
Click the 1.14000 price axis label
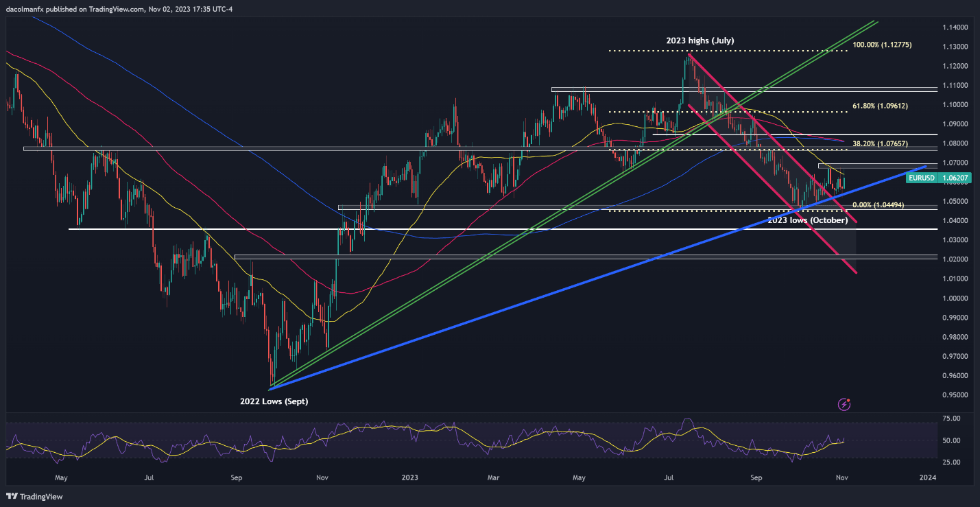click(x=954, y=27)
